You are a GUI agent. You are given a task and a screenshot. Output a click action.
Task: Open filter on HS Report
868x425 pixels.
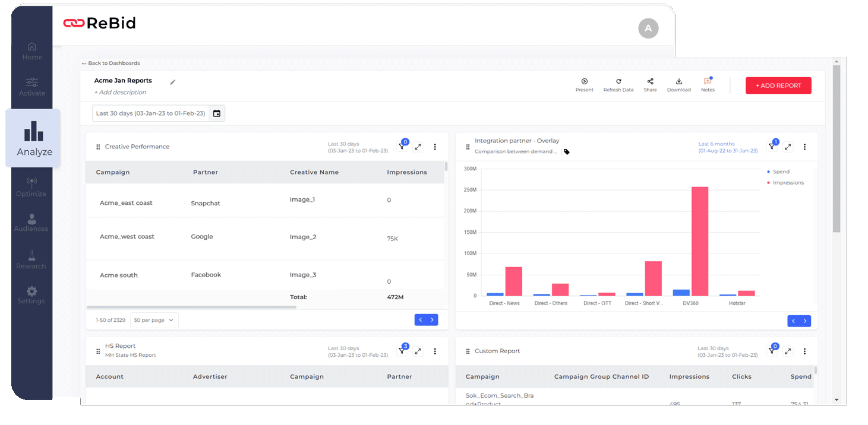(x=402, y=351)
